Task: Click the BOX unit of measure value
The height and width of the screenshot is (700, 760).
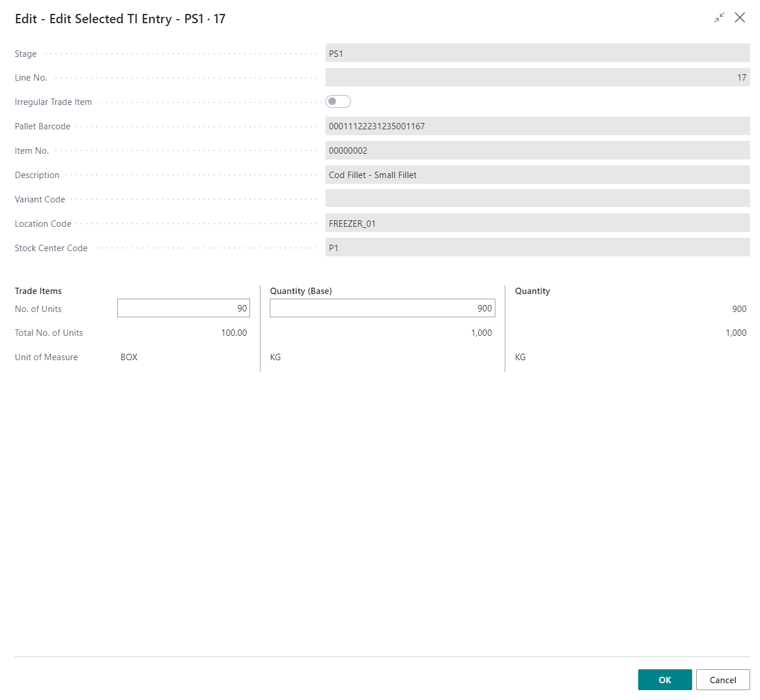Action: pyautogui.click(x=129, y=357)
